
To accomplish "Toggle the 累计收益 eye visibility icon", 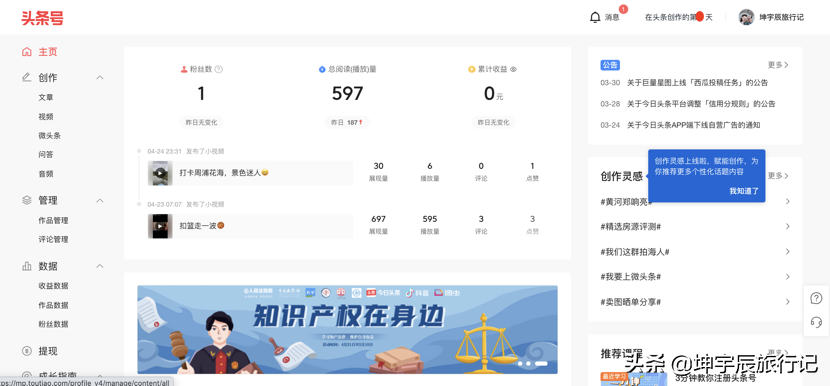I will [x=513, y=69].
